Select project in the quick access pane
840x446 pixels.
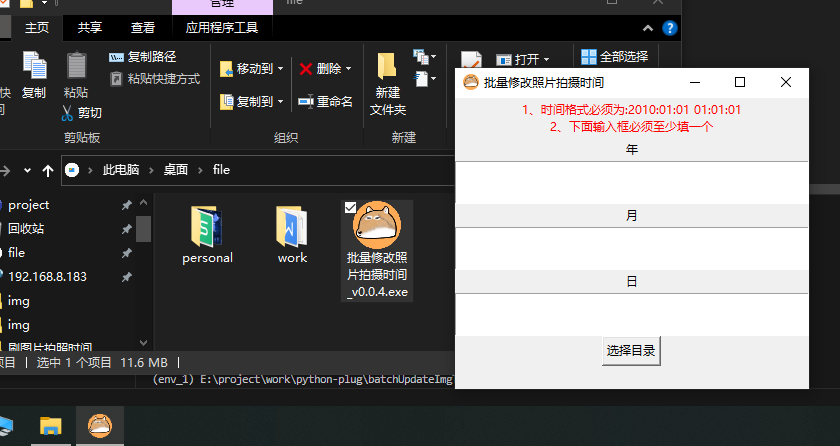click(x=28, y=205)
